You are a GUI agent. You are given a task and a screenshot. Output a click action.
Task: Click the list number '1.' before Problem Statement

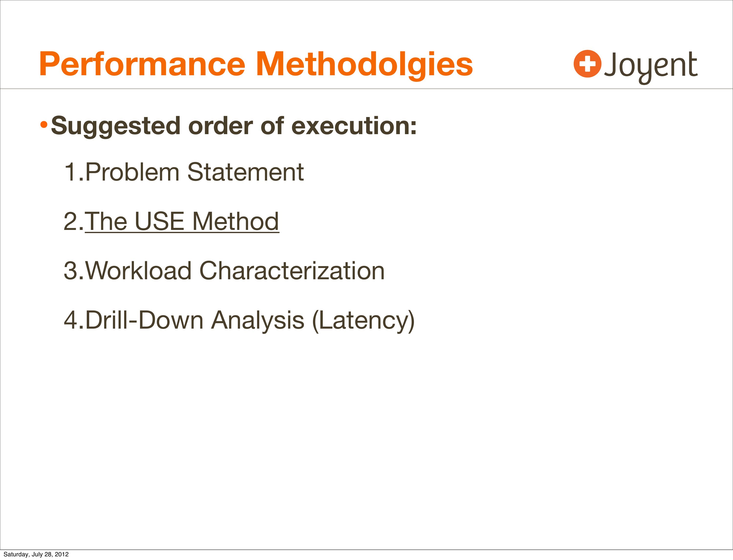tap(73, 172)
